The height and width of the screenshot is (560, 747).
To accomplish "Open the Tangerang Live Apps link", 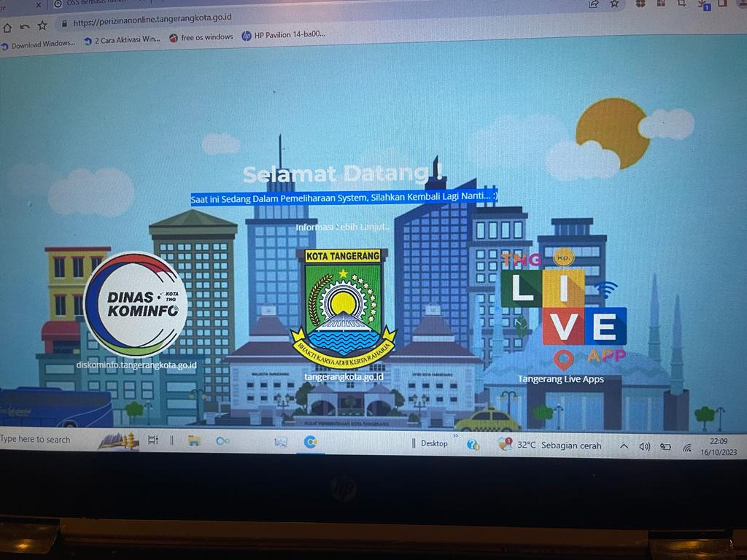I will tap(561, 379).
